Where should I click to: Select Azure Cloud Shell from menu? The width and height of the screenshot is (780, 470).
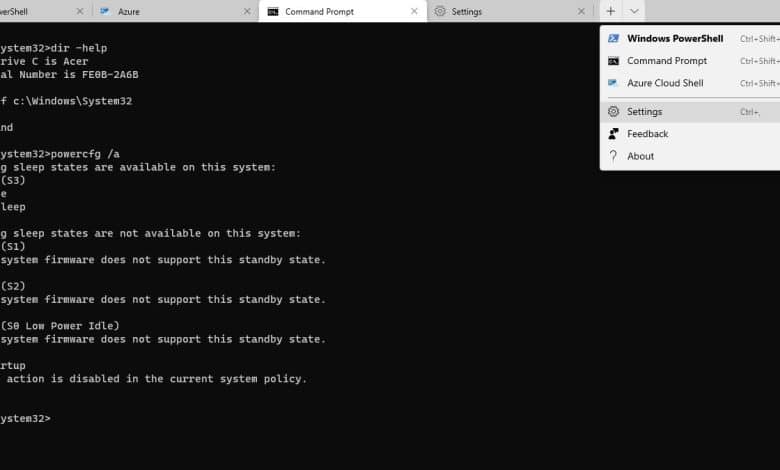pos(690,83)
